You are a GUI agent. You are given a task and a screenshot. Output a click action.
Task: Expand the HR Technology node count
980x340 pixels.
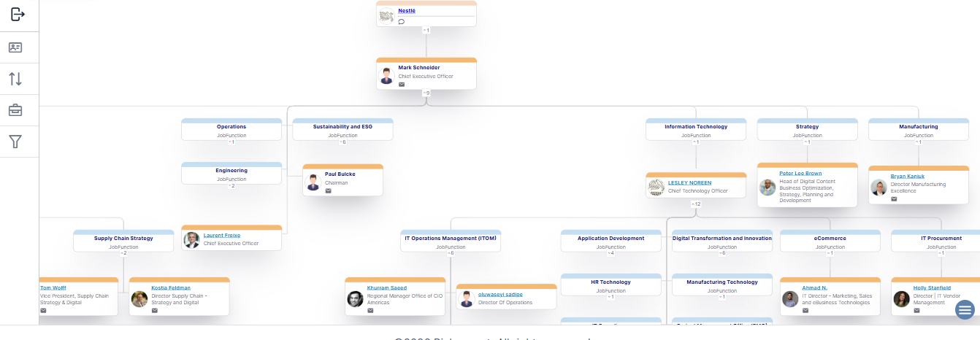coord(611,297)
